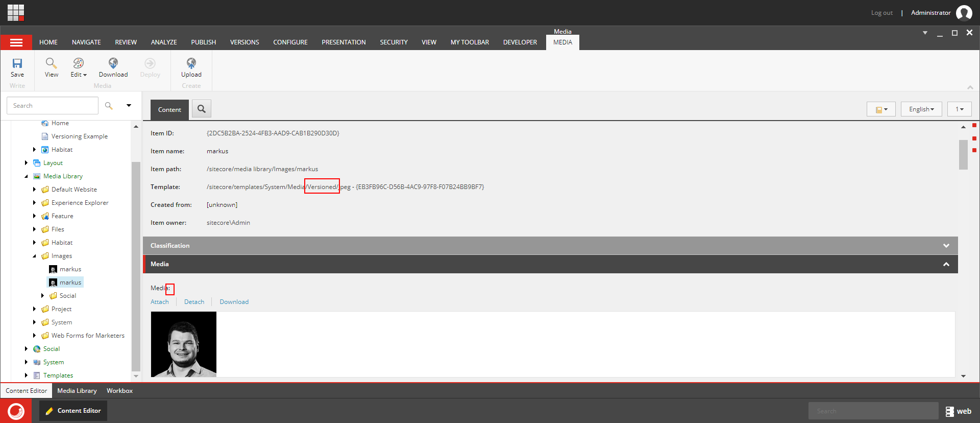Image resolution: width=980 pixels, height=423 pixels.
Task: Select the first markus item under Images
Action: coord(65,269)
